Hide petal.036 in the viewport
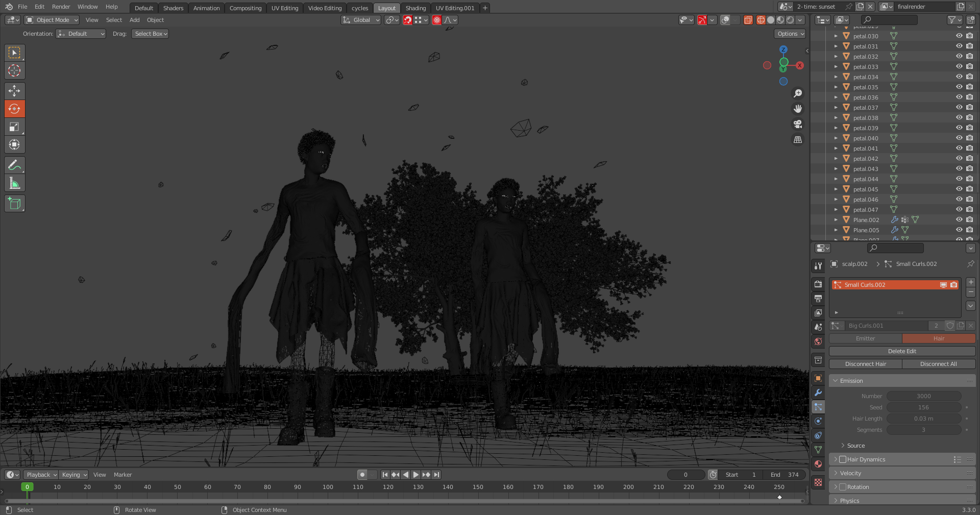 click(x=959, y=97)
